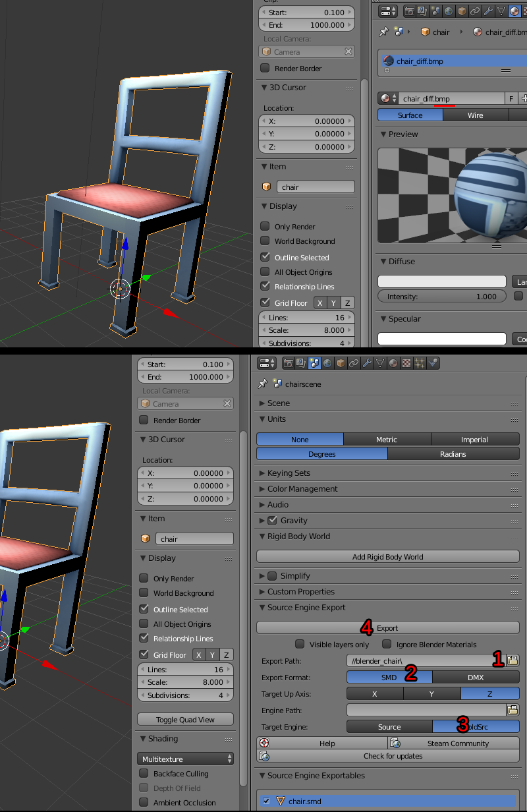Click Toggle Quad View

coord(185,719)
